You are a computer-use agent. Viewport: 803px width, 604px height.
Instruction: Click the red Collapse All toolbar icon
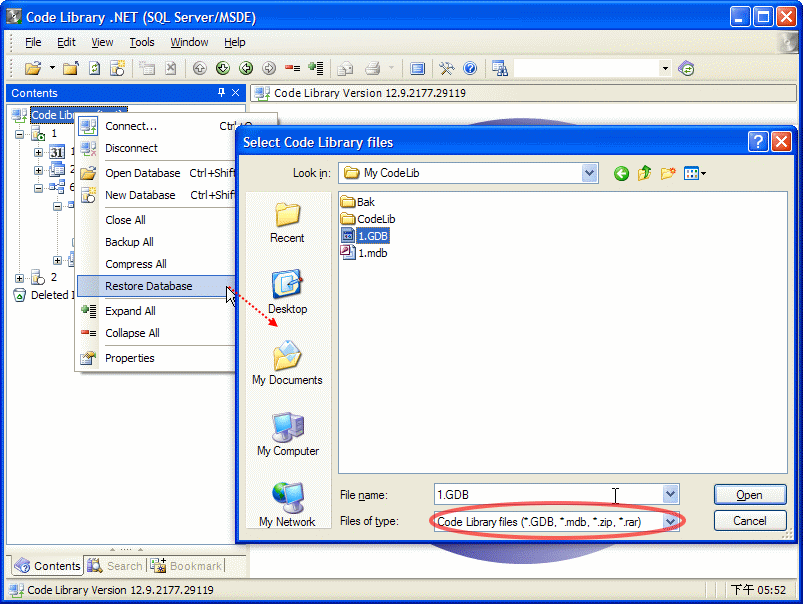point(292,68)
